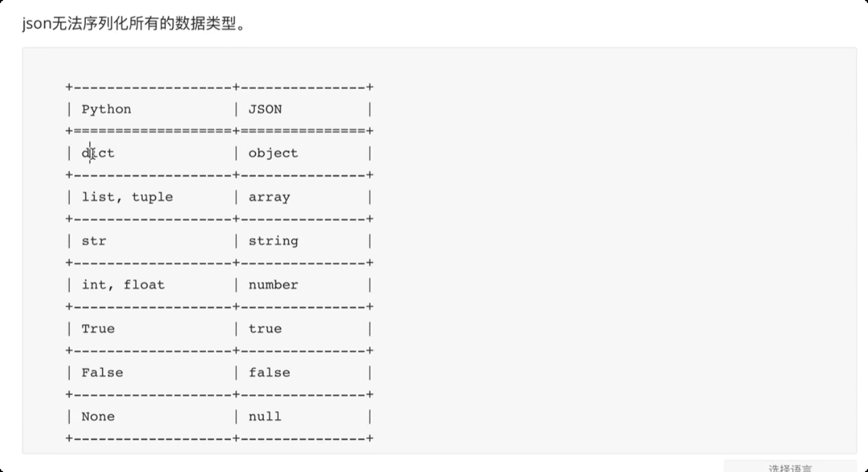This screenshot has width=868, height=472.
Task: Click the word array in the table
Action: (269, 197)
